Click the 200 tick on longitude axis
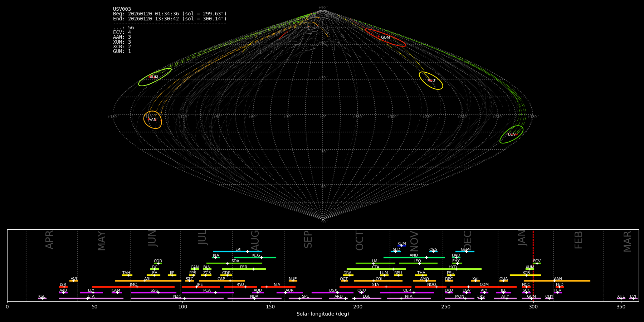644x322 pixels. [x=358, y=307]
